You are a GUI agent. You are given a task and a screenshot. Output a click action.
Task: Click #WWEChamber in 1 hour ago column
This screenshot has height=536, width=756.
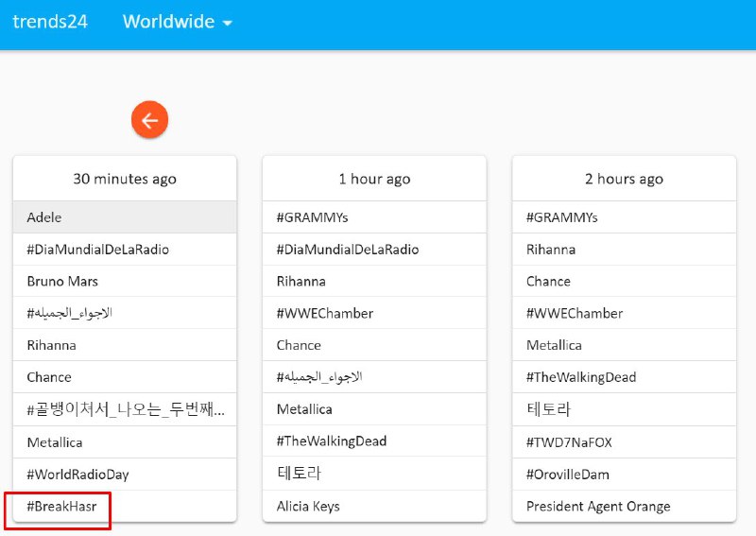[324, 314]
